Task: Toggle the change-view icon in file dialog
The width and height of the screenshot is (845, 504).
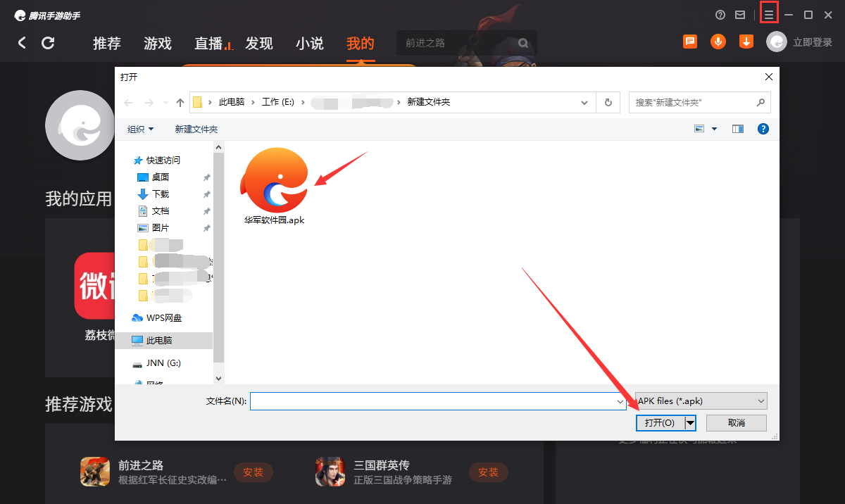Action: pyautogui.click(x=700, y=128)
